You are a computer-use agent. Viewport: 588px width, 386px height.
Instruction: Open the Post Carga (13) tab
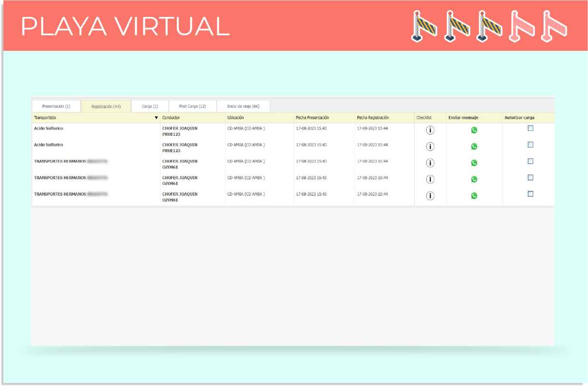coord(192,106)
